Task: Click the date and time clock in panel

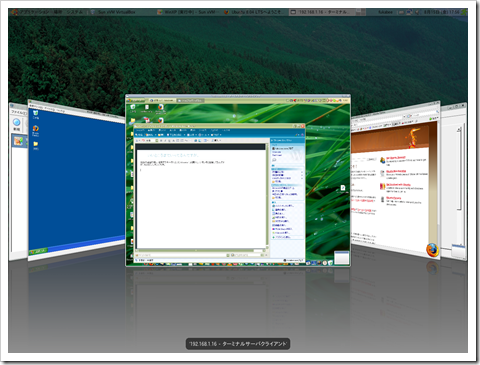Action: [441, 12]
